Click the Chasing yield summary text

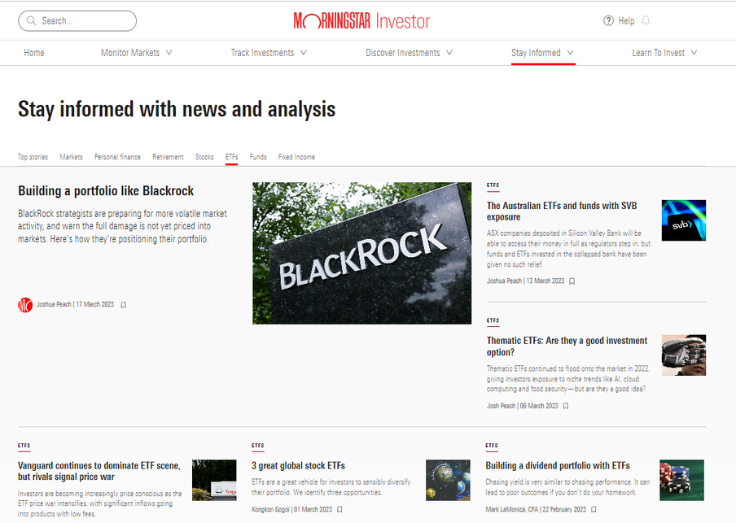(x=567, y=487)
